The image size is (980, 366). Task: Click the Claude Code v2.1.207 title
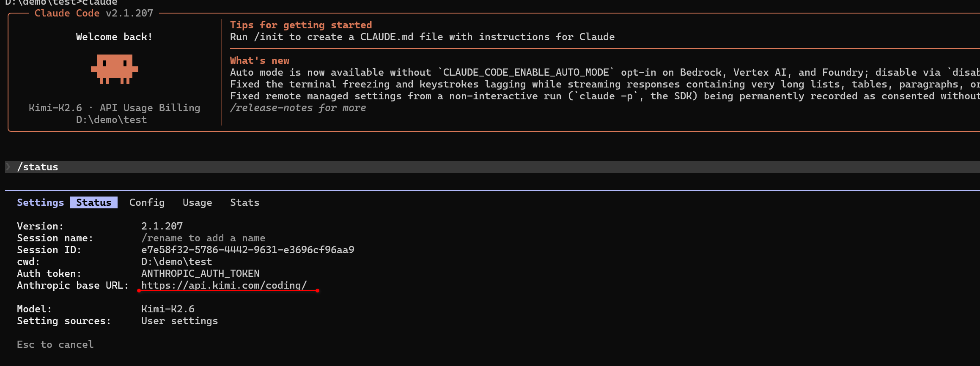(x=94, y=13)
